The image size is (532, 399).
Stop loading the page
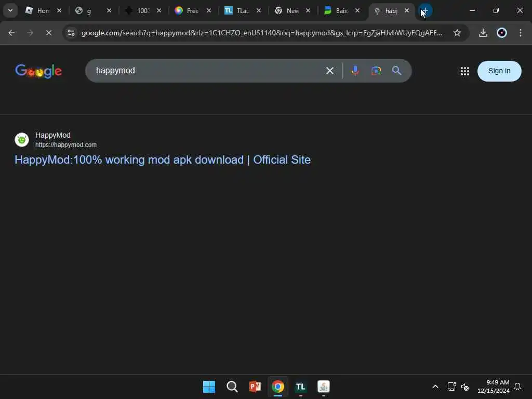click(48, 33)
